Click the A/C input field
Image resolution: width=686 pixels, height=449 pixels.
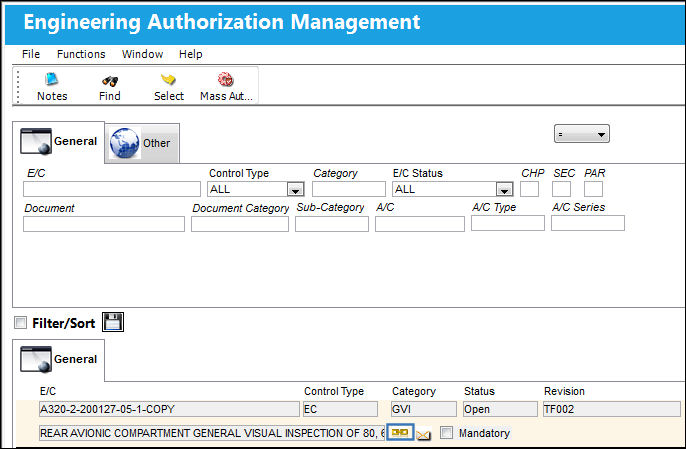[420, 224]
